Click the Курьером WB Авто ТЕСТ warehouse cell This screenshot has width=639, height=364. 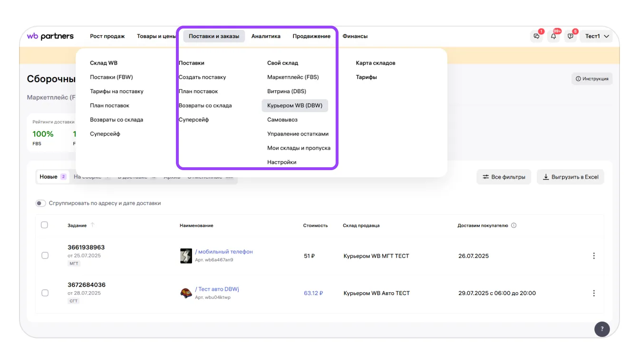(x=377, y=293)
